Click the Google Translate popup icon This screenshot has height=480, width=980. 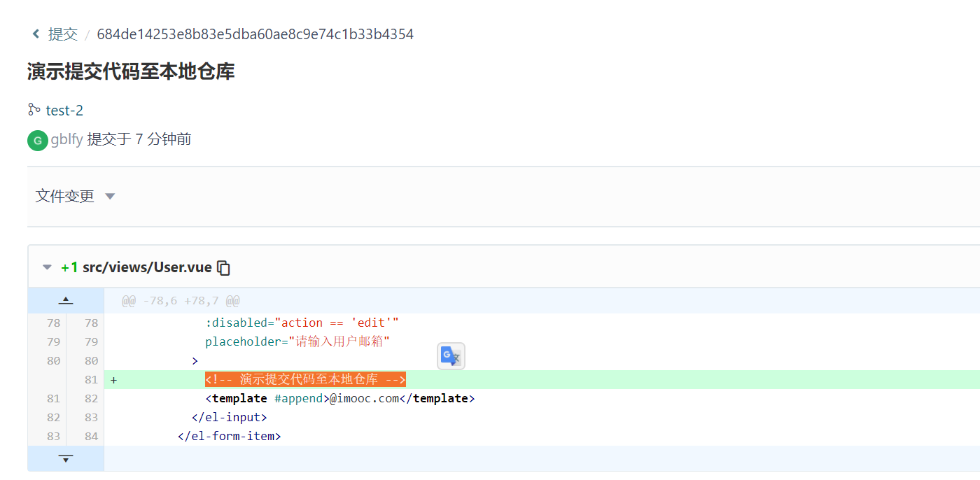click(451, 357)
